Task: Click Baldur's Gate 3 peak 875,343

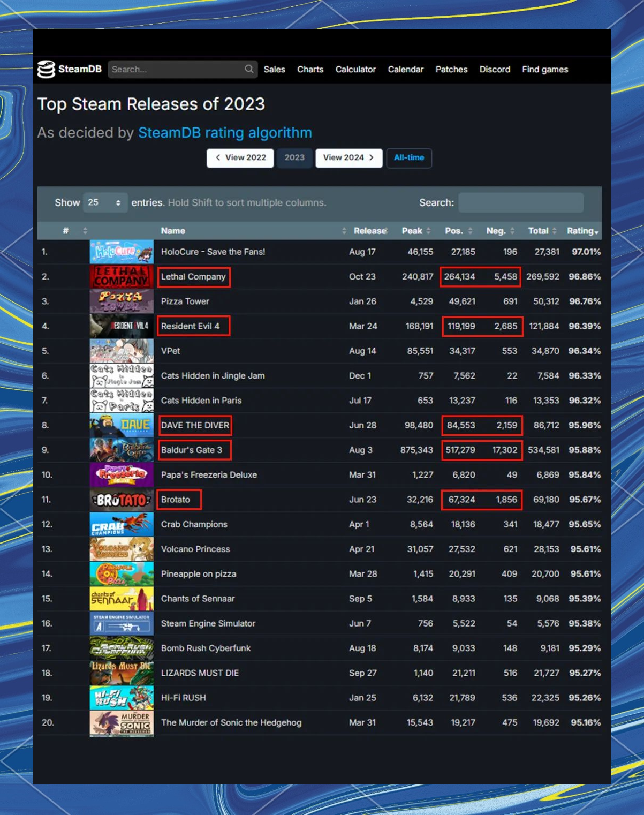Action: pos(416,450)
